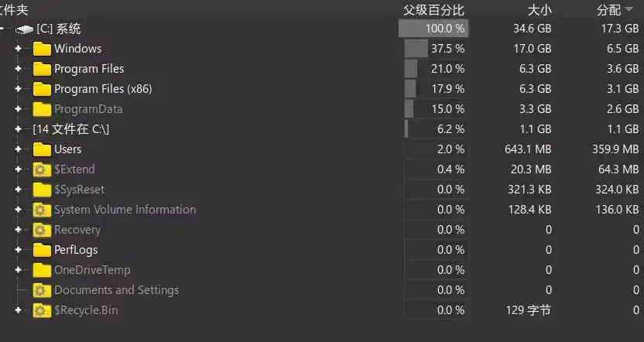644x342 pixels.
Task: Click the Program Files (x86) folder icon
Action: click(42, 89)
